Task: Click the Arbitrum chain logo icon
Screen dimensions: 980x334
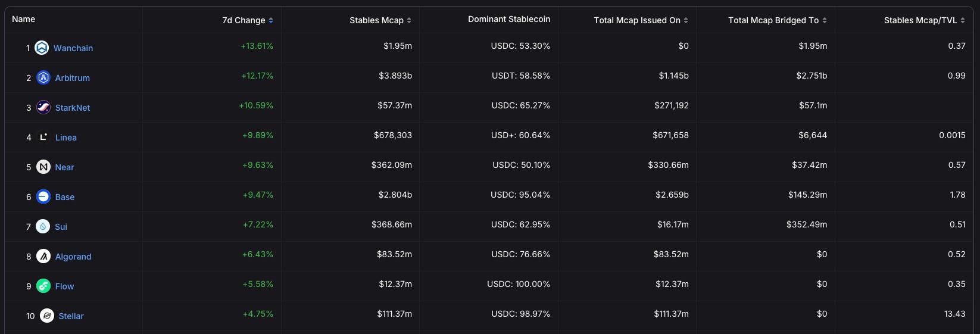Action: point(43,77)
